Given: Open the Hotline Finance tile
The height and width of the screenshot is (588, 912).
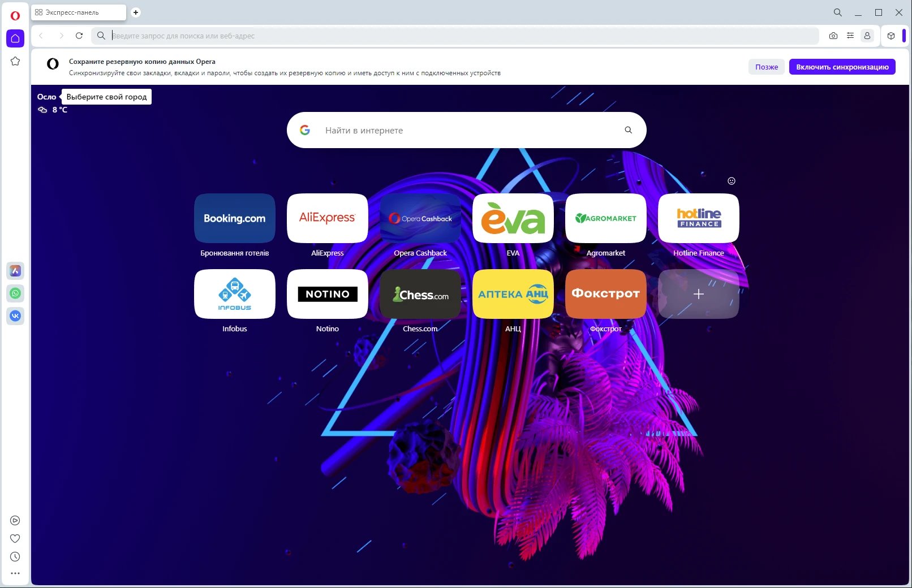Looking at the screenshot, I should [x=699, y=218].
